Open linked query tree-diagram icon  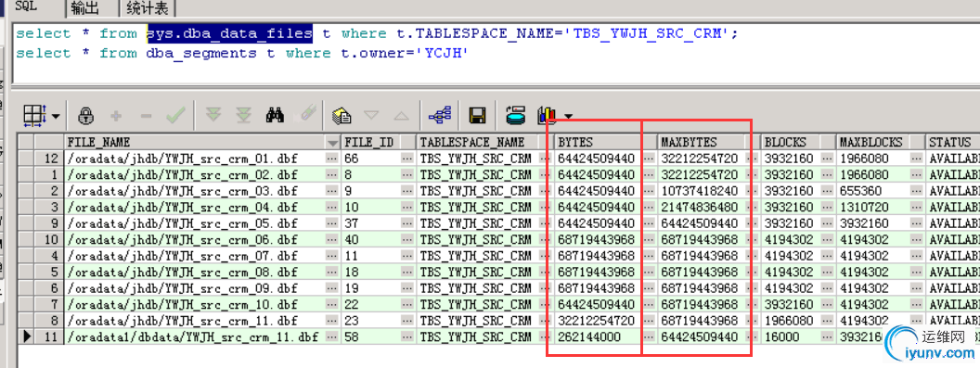(x=441, y=116)
